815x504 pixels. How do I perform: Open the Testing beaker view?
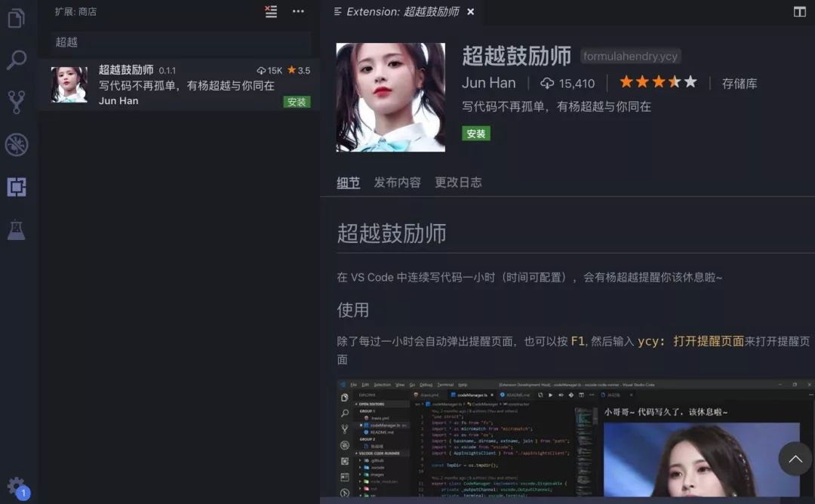click(x=17, y=230)
